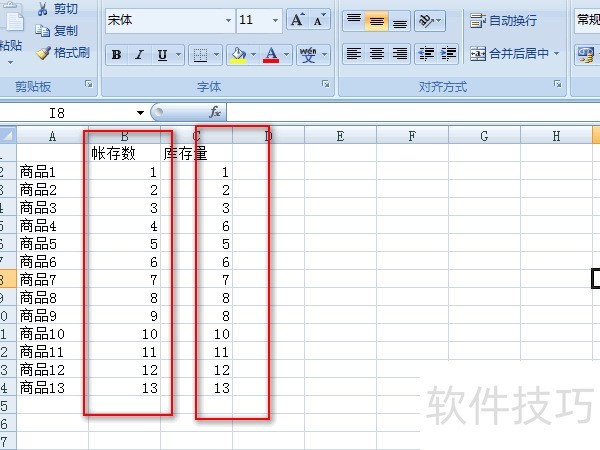Select column H header
This screenshot has width=600, height=450.
pyautogui.click(x=556, y=136)
